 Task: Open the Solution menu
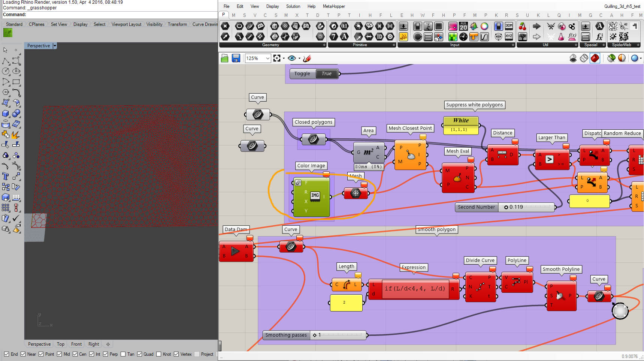[x=293, y=6]
